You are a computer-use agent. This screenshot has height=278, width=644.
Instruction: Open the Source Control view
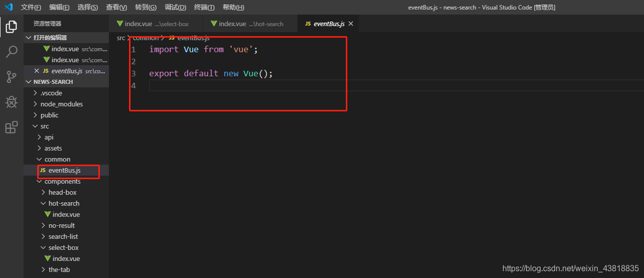11,77
